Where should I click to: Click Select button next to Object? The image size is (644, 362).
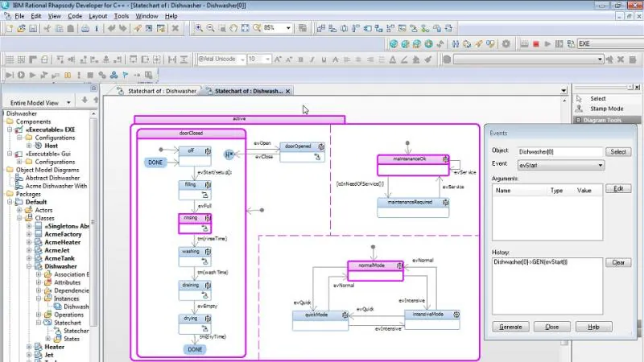[x=618, y=152]
